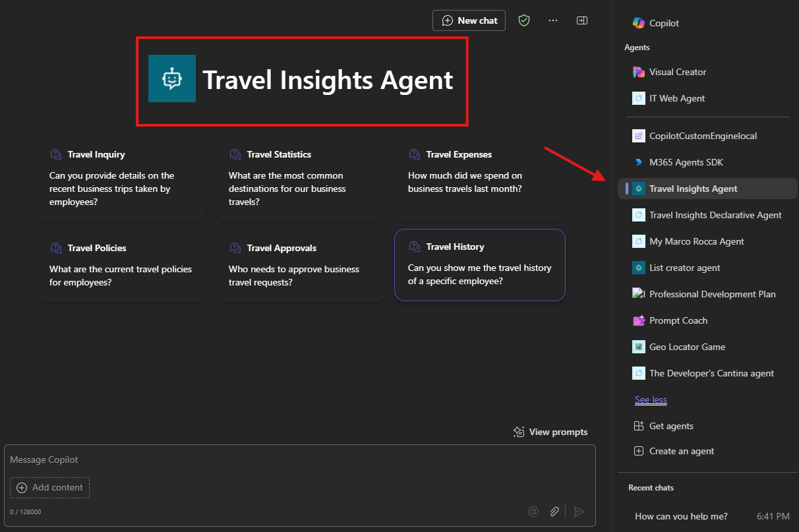Click the My Marco Rocca Agent icon
The height and width of the screenshot is (532, 799).
coord(638,241)
